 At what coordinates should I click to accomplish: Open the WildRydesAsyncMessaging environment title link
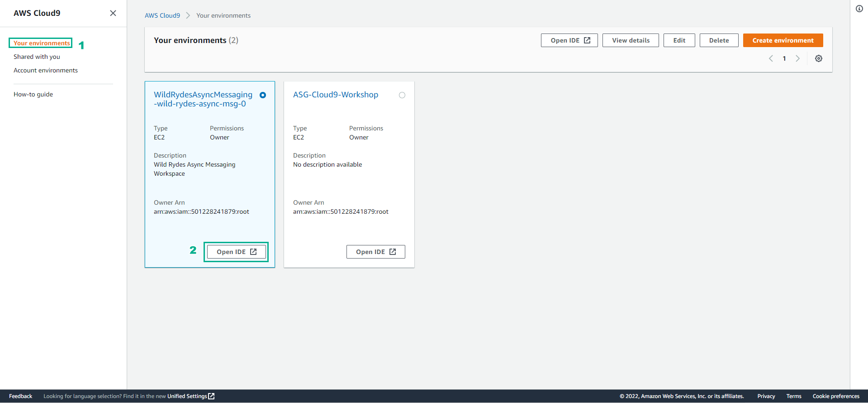[203, 99]
